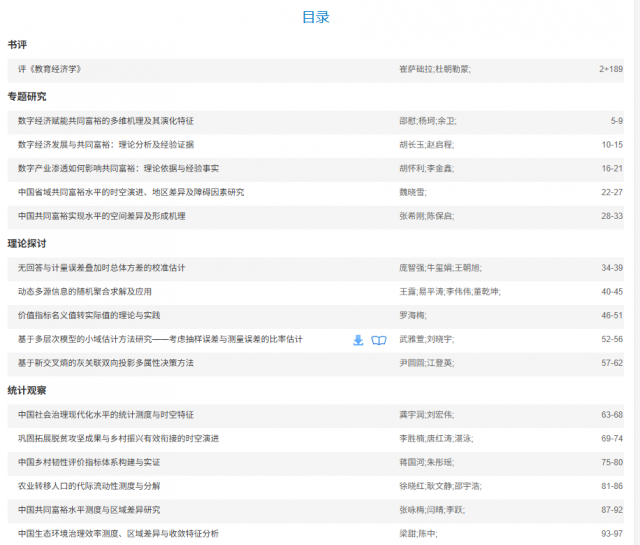640x545 pixels.
Task: Click author name 罗海梅
Action: click(413, 315)
